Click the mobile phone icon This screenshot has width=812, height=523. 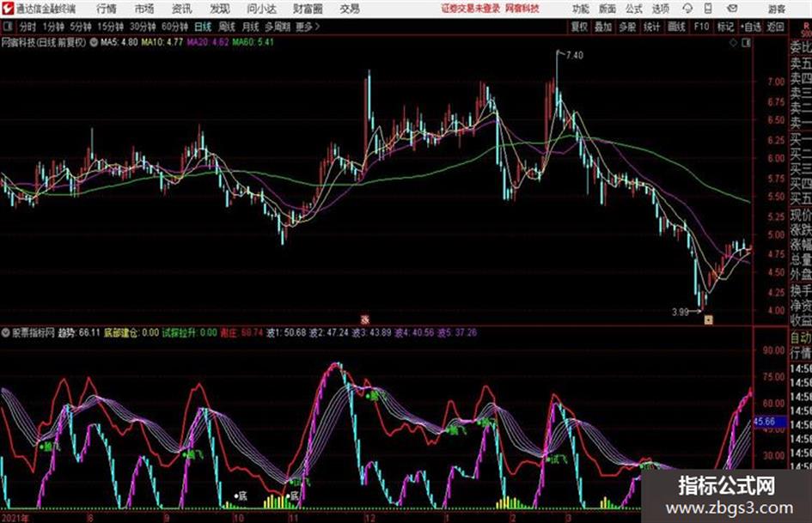coord(708,9)
